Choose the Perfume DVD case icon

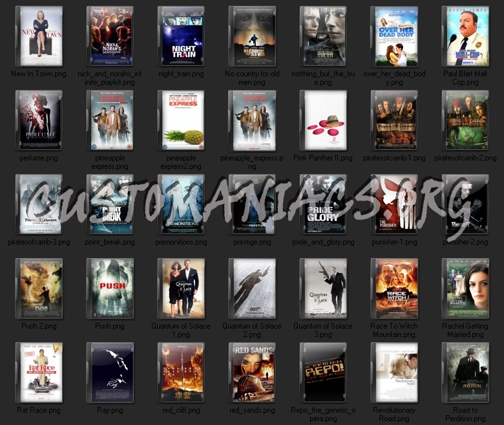(x=39, y=120)
